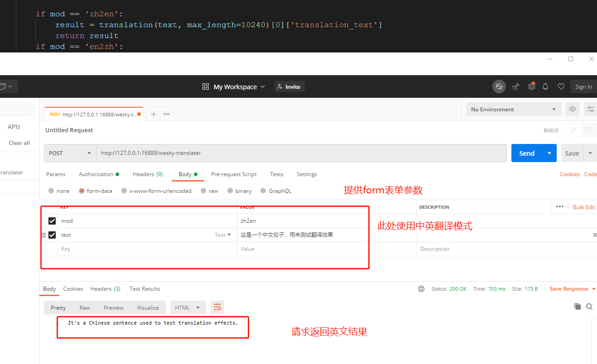Uncheck the mod parameter checkbox
Viewport: 597px width, 364px height.
coord(52,221)
